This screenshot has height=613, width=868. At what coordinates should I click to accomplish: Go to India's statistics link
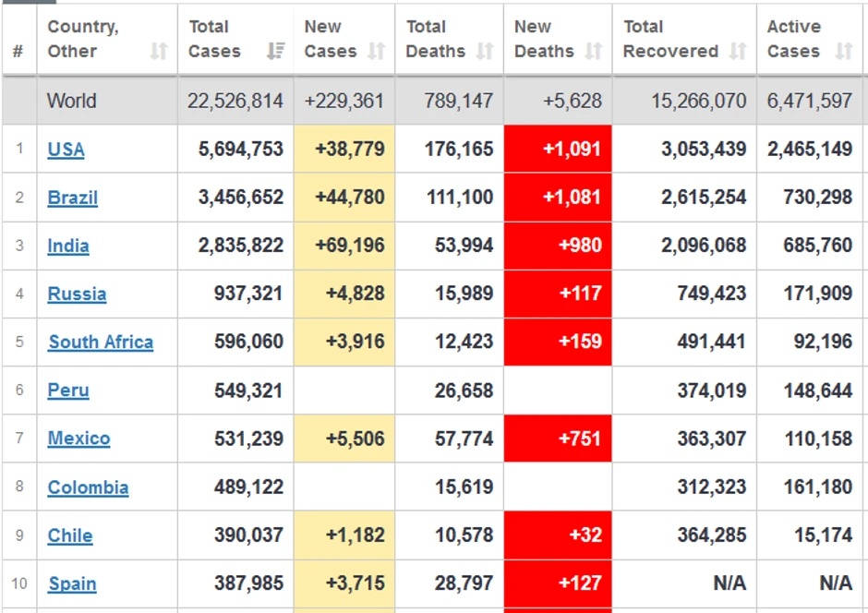[68, 246]
